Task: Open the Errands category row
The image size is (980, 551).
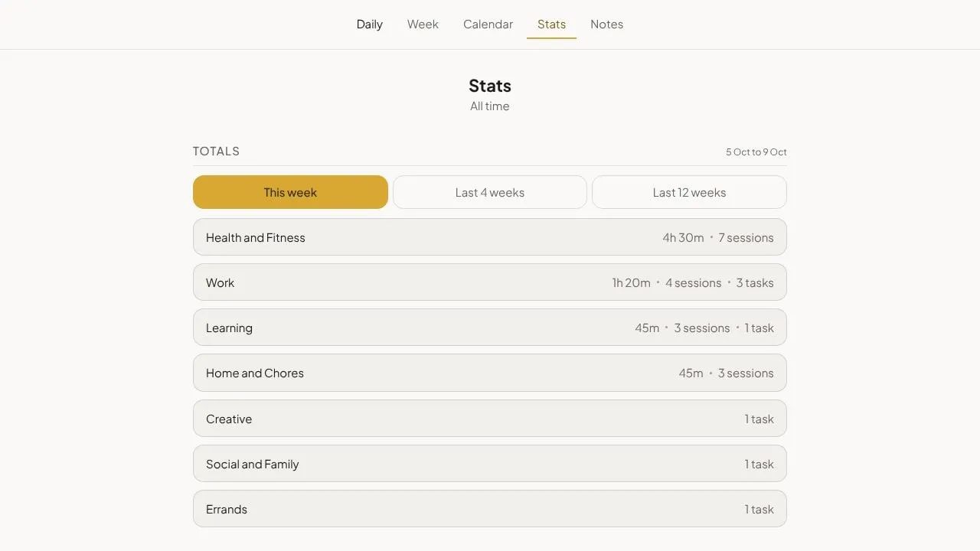Action: pyautogui.click(x=490, y=509)
